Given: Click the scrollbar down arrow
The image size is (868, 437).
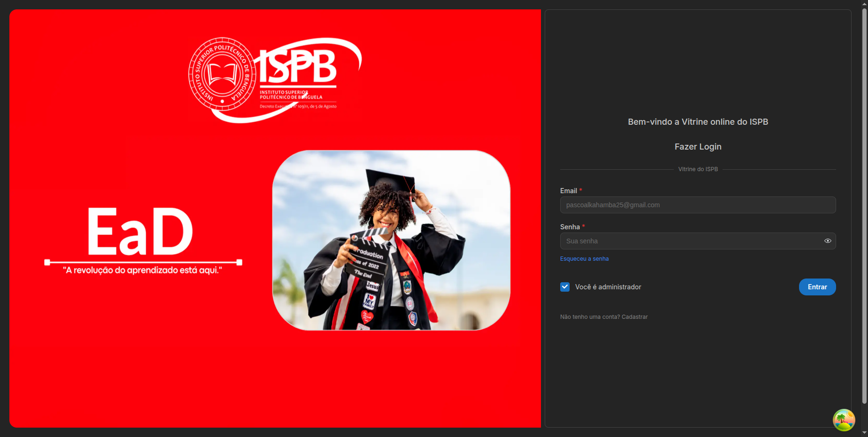Looking at the screenshot, I should pos(863,433).
